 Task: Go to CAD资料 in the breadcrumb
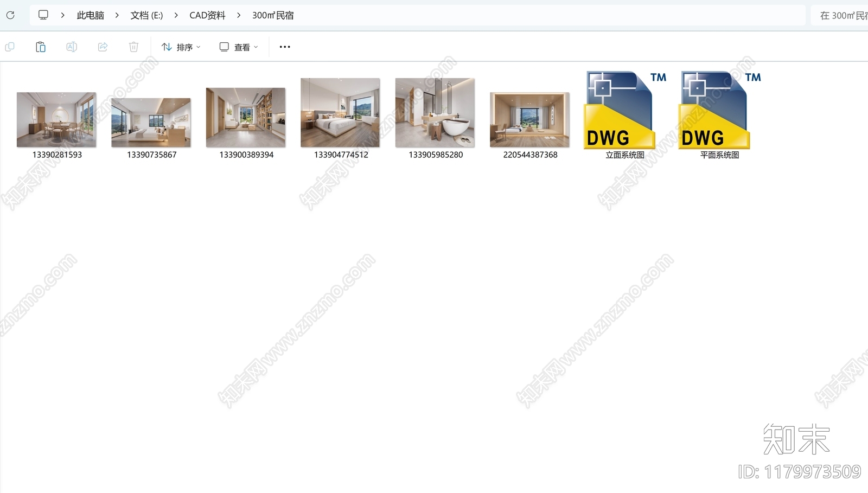(x=207, y=15)
